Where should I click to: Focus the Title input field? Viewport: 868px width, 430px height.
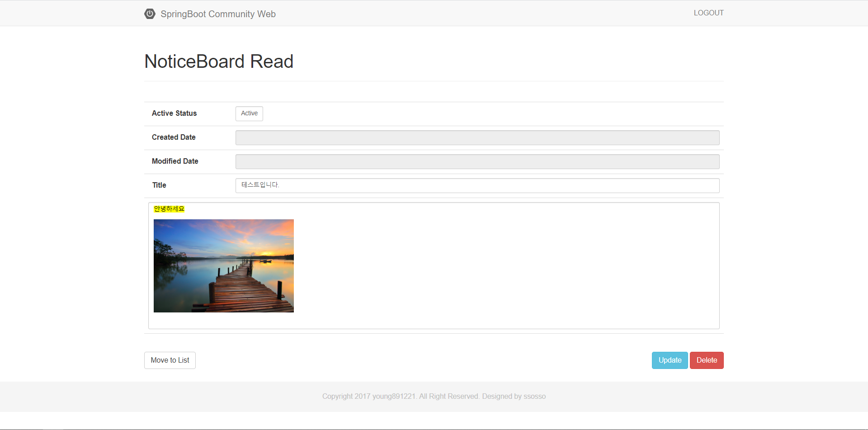(x=477, y=186)
